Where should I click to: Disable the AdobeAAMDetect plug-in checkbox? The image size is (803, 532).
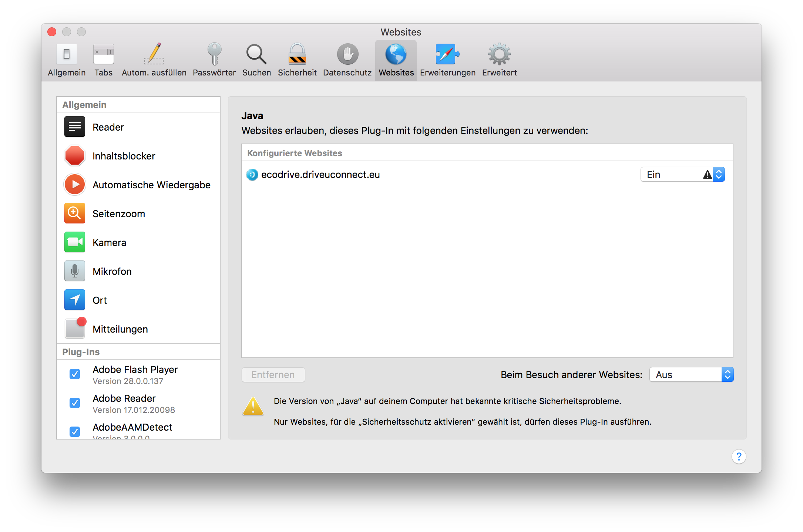click(x=75, y=431)
